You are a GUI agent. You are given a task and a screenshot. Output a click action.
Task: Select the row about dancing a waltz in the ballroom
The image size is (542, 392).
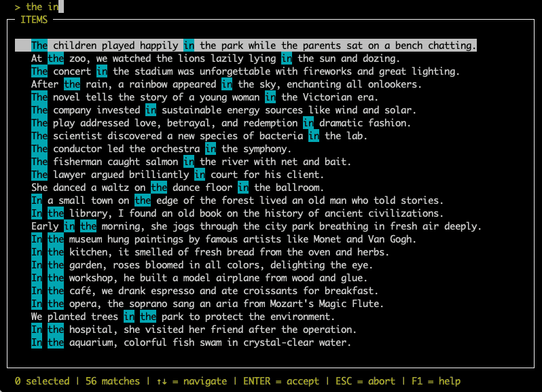click(x=178, y=188)
